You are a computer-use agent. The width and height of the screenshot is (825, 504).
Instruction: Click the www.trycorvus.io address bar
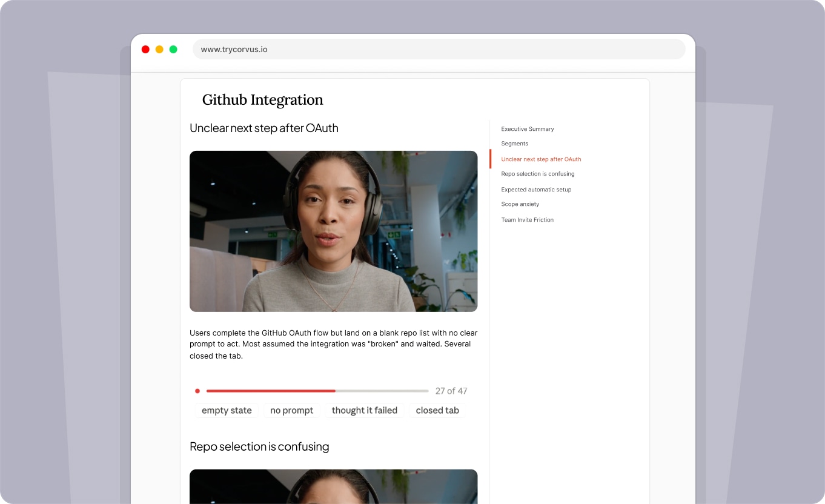point(439,49)
